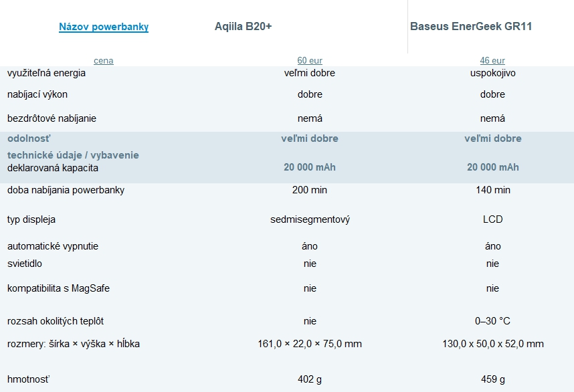
Task: Select the Aqiila B20+ column header
Action: pyautogui.click(x=243, y=26)
